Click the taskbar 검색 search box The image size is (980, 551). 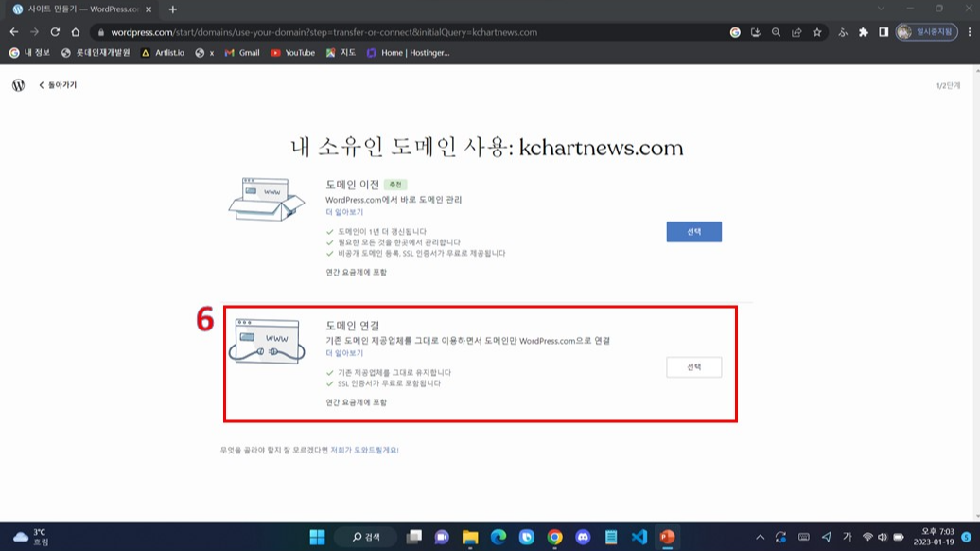[367, 537]
